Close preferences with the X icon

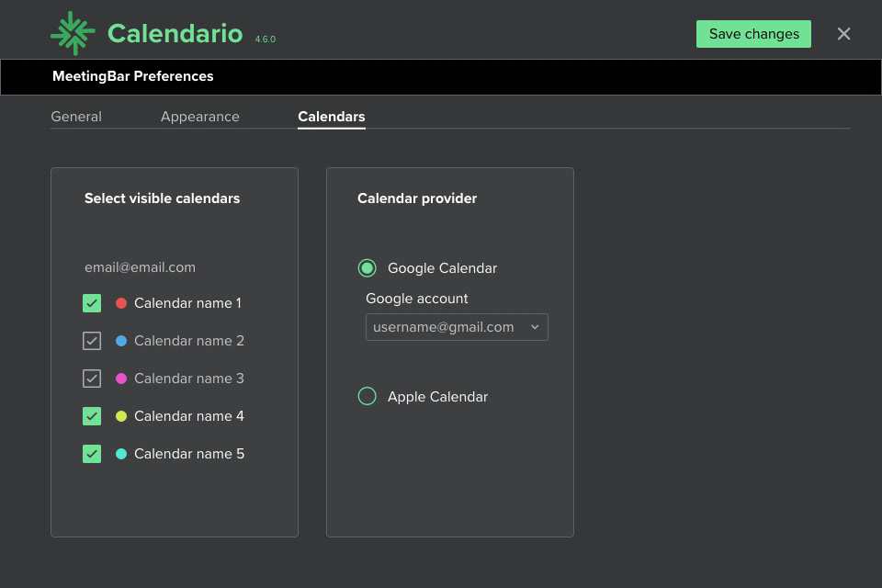pyautogui.click(x=843, y=34)
